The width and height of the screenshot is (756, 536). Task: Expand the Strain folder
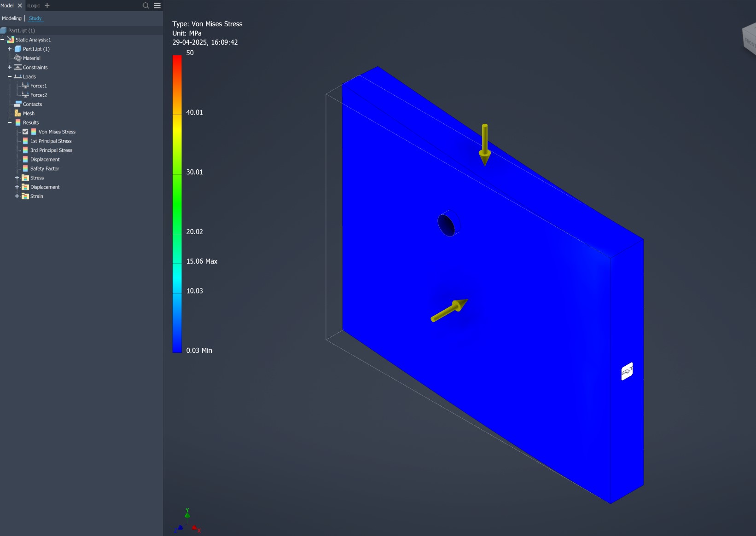(x=17, y=196)
